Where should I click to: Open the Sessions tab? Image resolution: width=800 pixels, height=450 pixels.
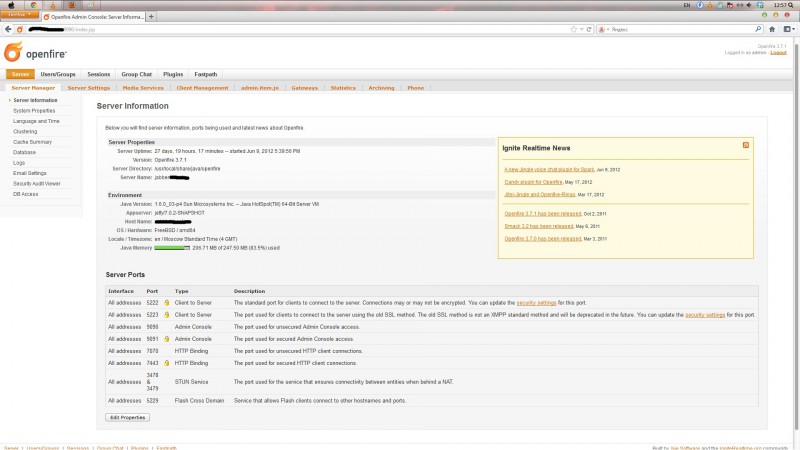98,74
